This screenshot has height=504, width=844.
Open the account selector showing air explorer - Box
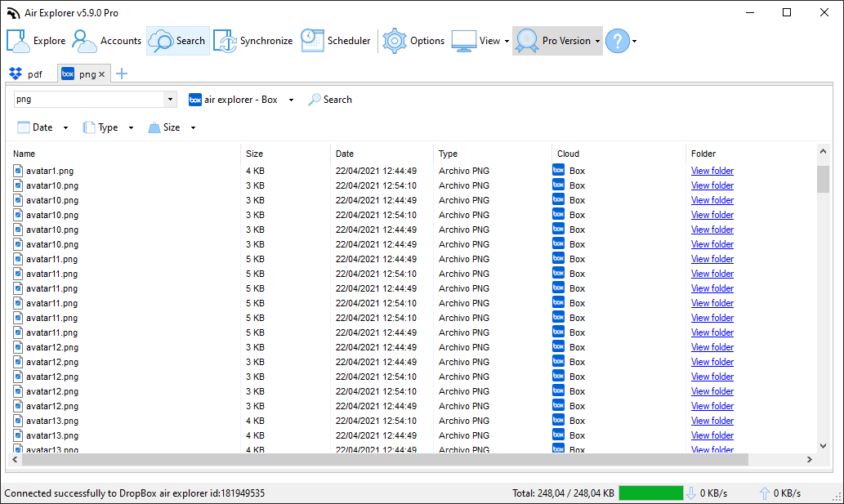coord(240,99)
